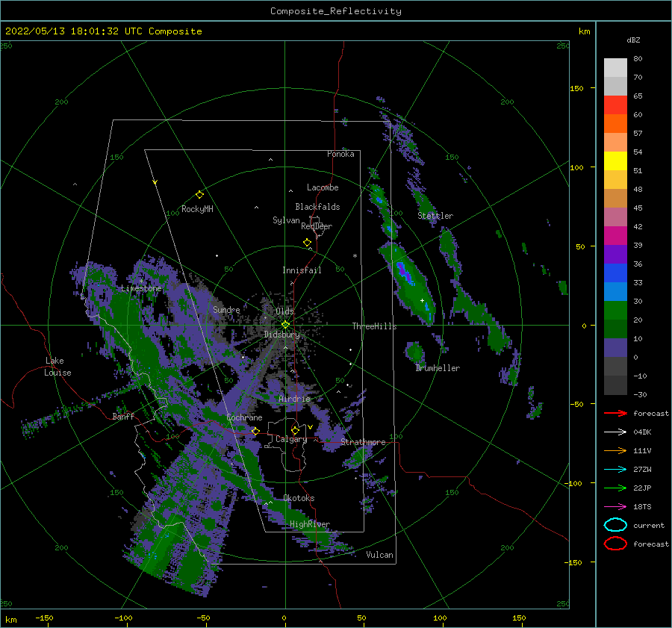Click the yellow diamond marker beside RockyMH

coord(199,195)
